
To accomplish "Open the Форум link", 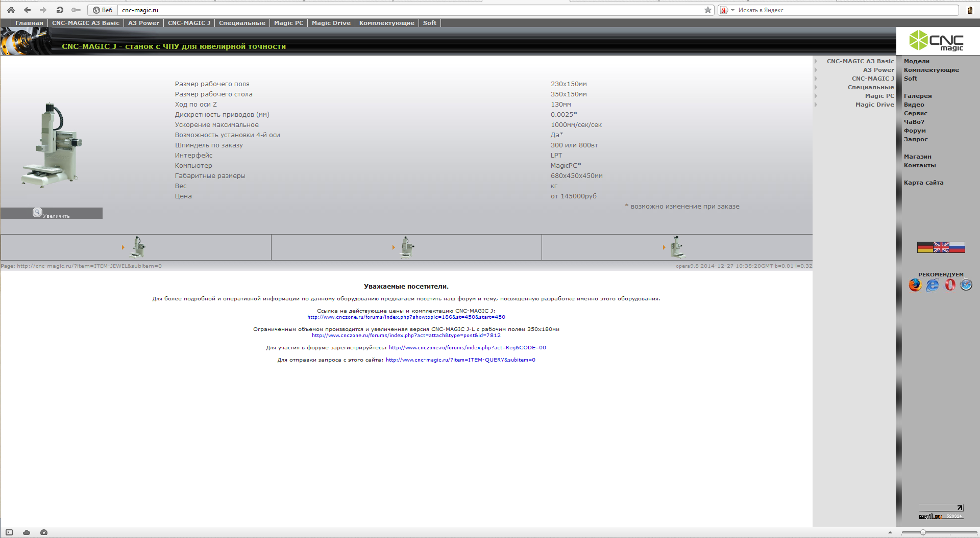I will (915, 131).
